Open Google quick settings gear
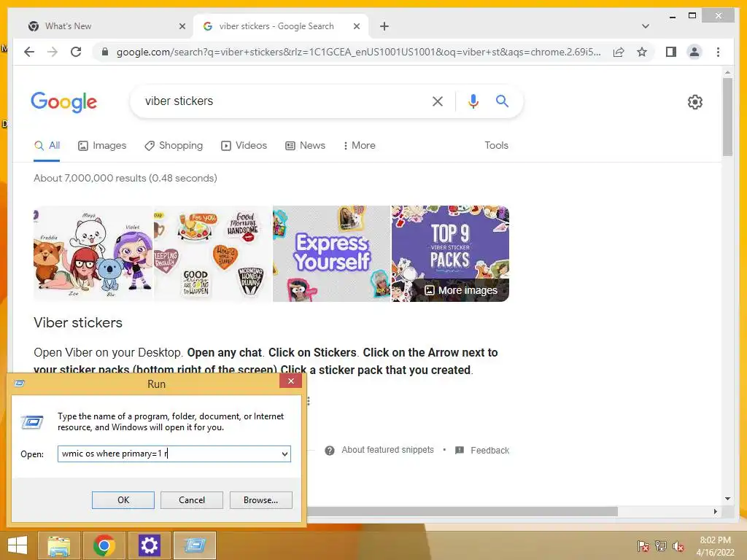 point(694,102)
